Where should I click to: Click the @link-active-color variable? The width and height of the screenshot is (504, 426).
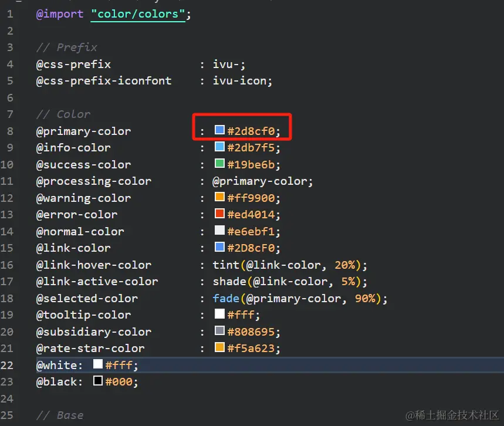(x=97, y=282)
